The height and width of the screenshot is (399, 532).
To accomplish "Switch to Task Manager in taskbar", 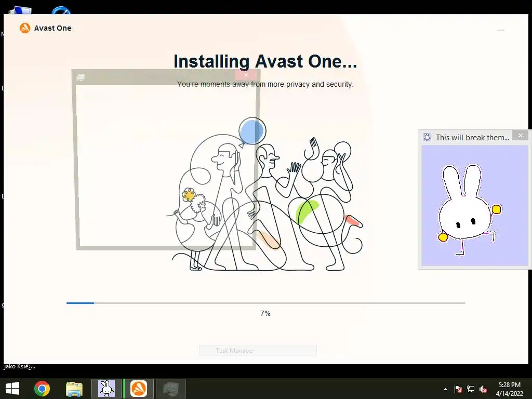I will point(170,389).
